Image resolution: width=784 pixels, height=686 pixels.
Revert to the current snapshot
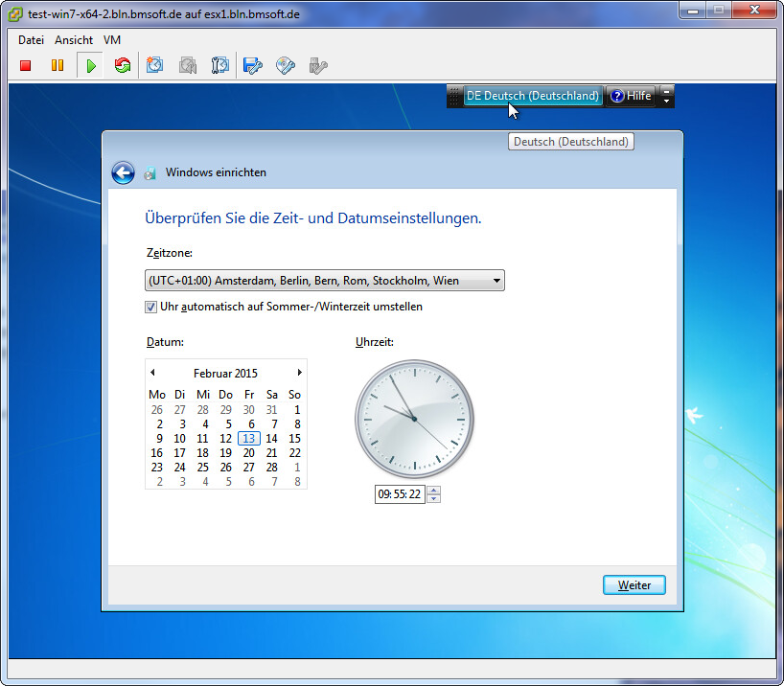(x=188, y=65)
